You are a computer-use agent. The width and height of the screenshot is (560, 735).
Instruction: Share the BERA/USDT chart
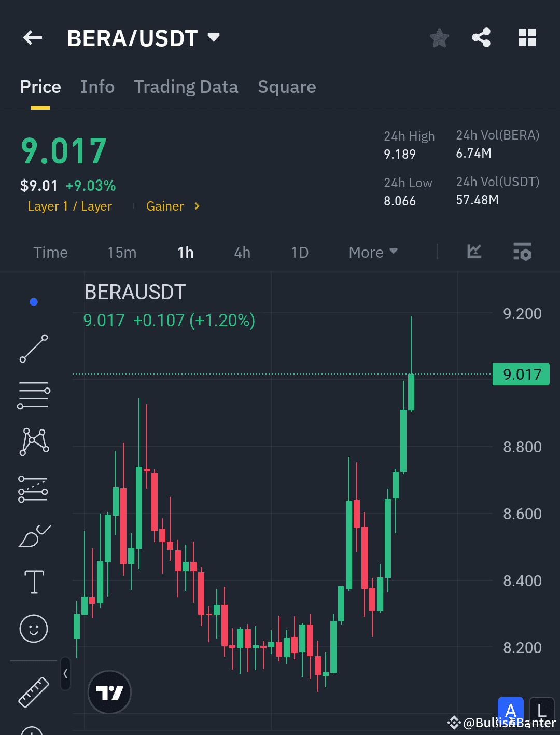[x=481, y=37]
